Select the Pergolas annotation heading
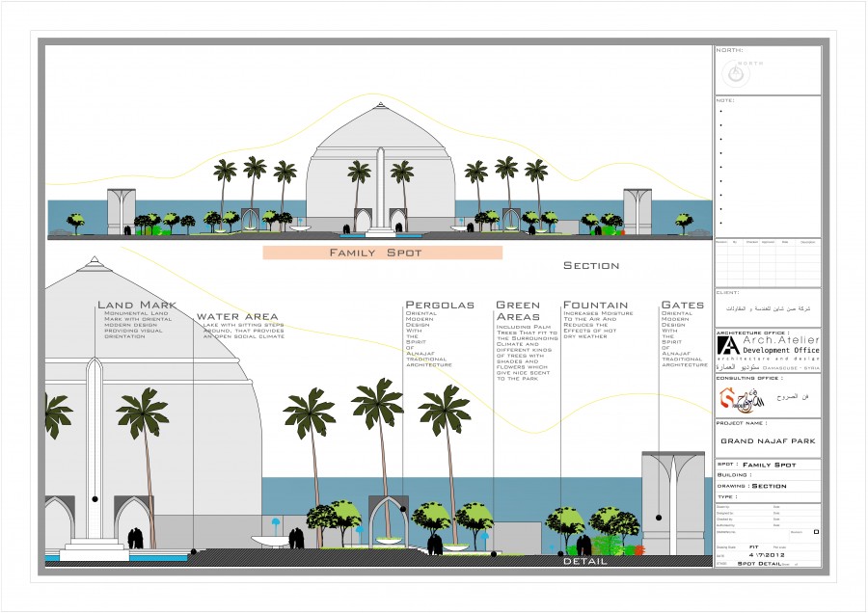868x613 pixels. pos(440,305)
